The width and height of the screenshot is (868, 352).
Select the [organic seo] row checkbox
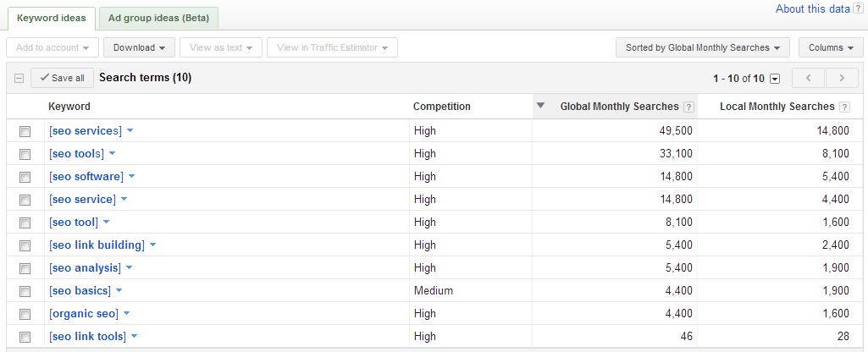pyautogui.click(x=25, y=315)
